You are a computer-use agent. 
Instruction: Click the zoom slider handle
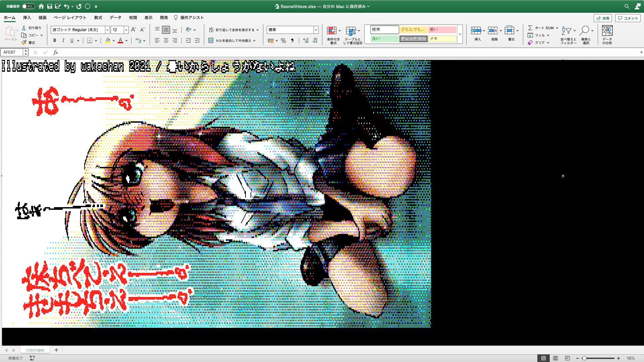point(584,358)
